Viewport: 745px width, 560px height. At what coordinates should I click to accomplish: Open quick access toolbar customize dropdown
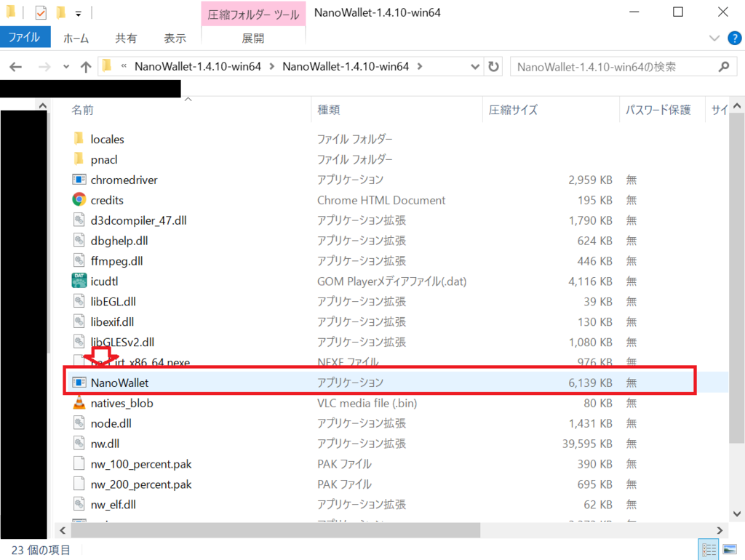(78, 14)
